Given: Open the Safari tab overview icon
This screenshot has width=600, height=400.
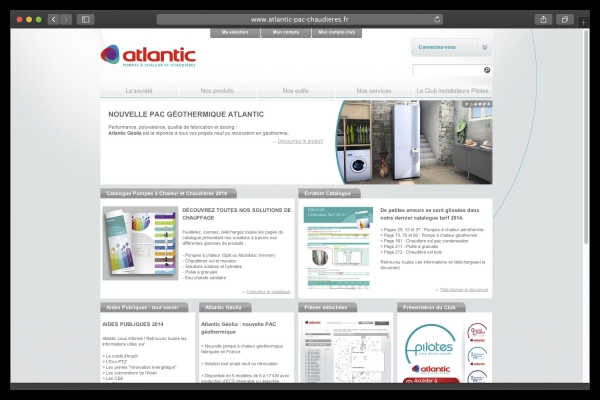Looking at the screenshot, I should click(565, 19).
